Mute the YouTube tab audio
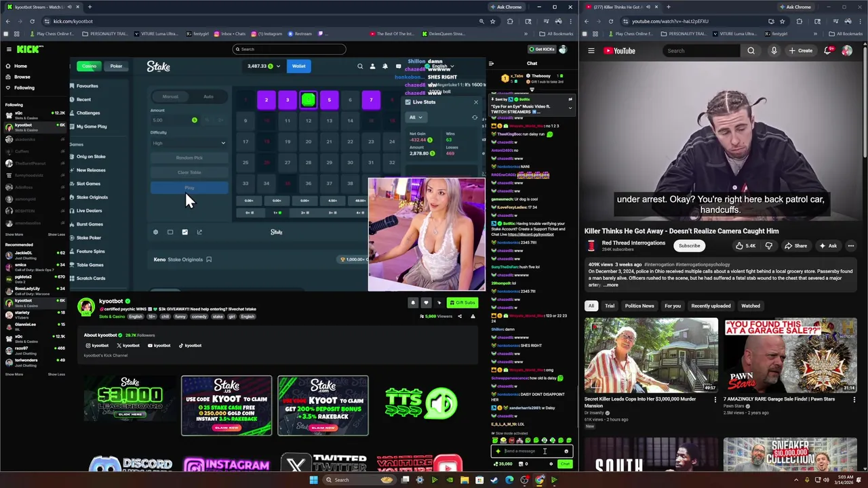868x488 pixels. tap(648, 7)
